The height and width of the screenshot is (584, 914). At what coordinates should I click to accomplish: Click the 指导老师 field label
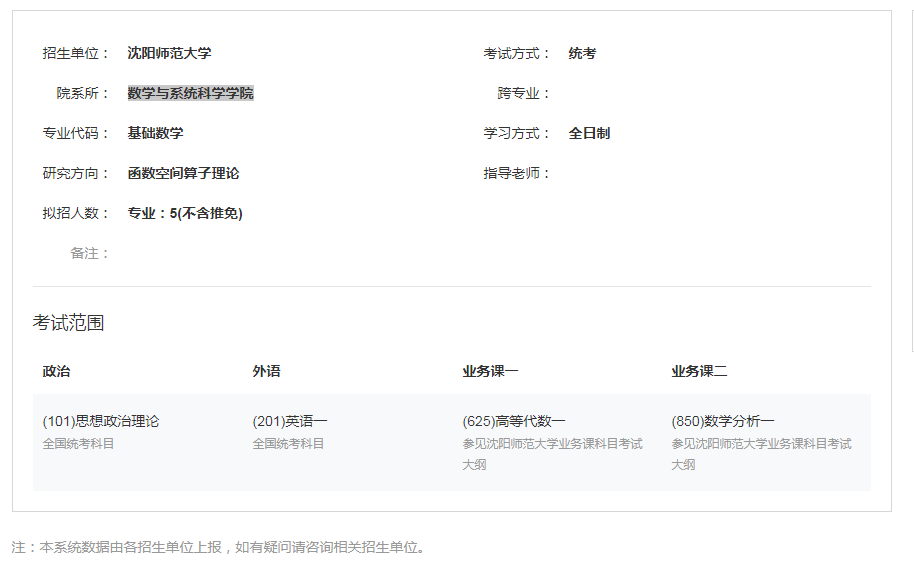[x=517, y=173]
